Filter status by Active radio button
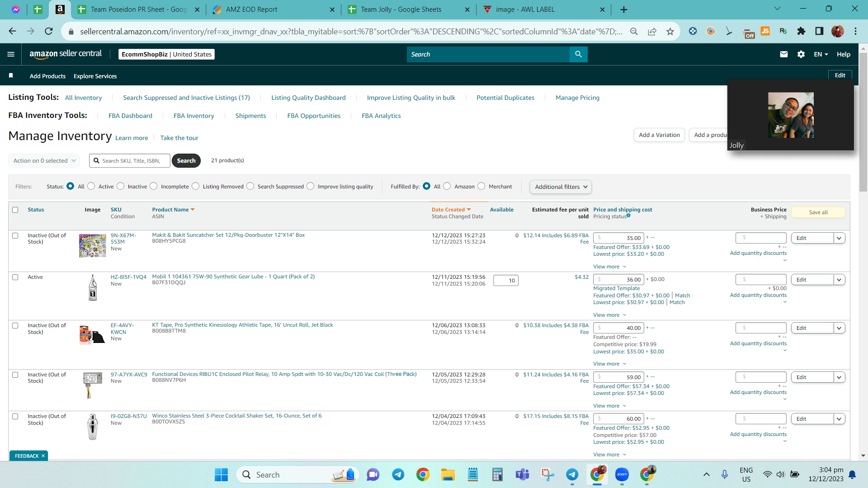The image size is (868, 488). 91,186
